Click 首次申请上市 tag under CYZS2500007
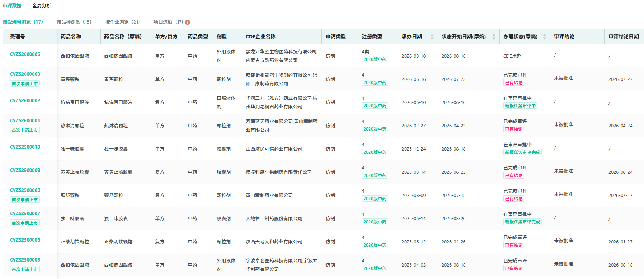This screenshot has width=644, height=279. tap(25, 223)
